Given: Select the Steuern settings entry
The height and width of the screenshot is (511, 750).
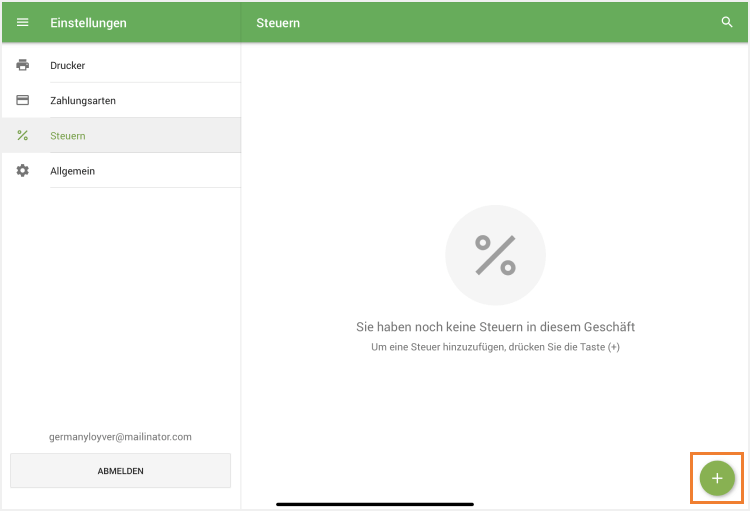Looking at the screenshot, I should [68, 136].
